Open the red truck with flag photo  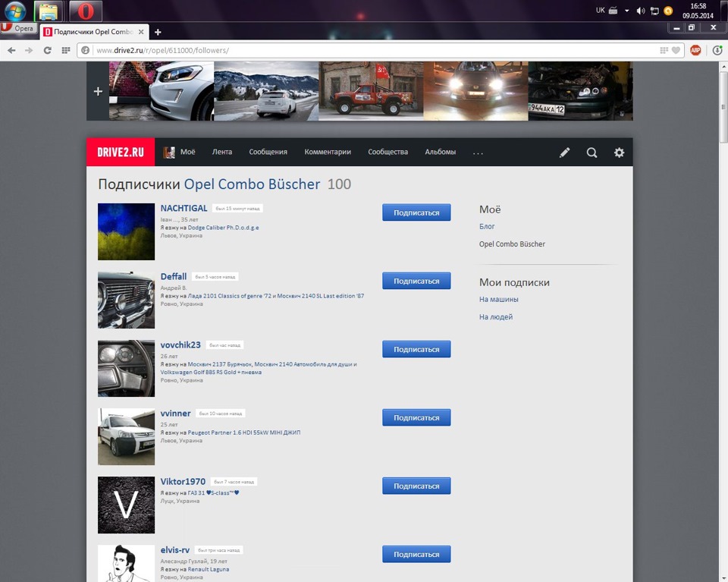click(371, 91)
